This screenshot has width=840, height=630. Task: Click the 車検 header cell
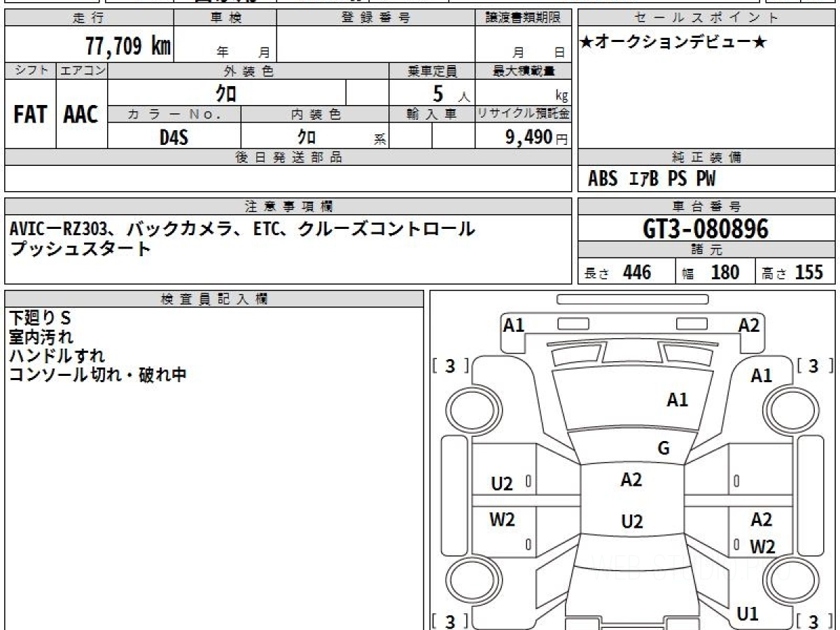click(x=225, y=18)
